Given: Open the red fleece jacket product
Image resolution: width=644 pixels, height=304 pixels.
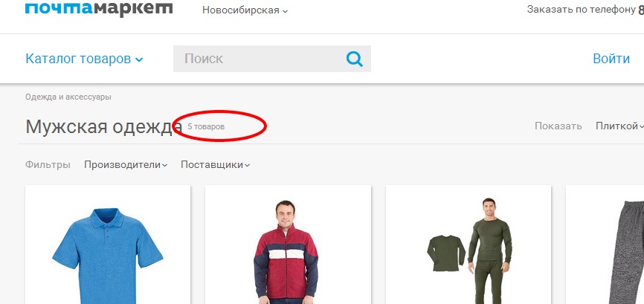Looking at the screenshot, I should click(288, 245).
